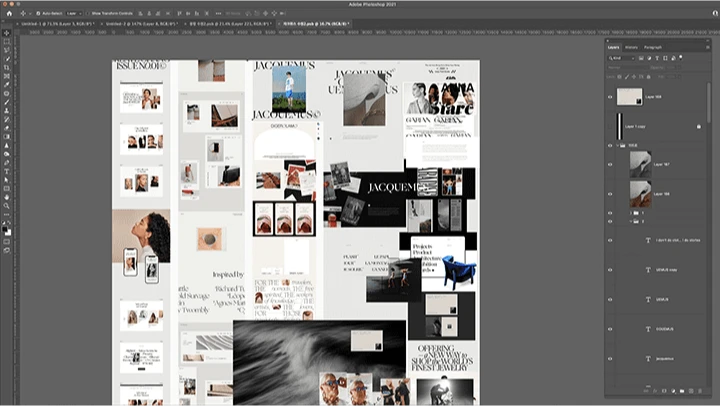The image size is (720, 406).
Task: Hide the 'jacquemus' text layer
Action: [610, 359]
